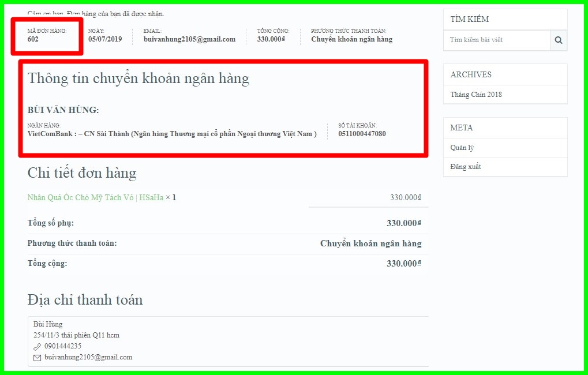Click the search magnifier icon button
588x375 pixels.
coord(559,40)
